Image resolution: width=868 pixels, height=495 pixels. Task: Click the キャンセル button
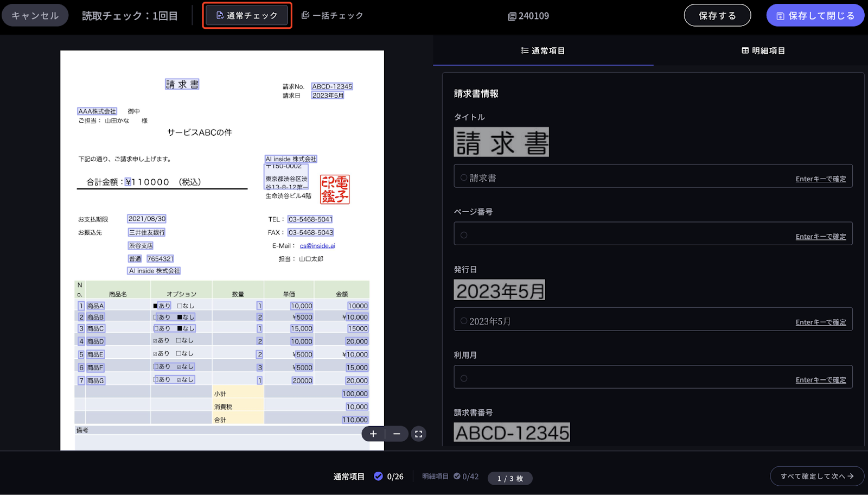point(35,15)
